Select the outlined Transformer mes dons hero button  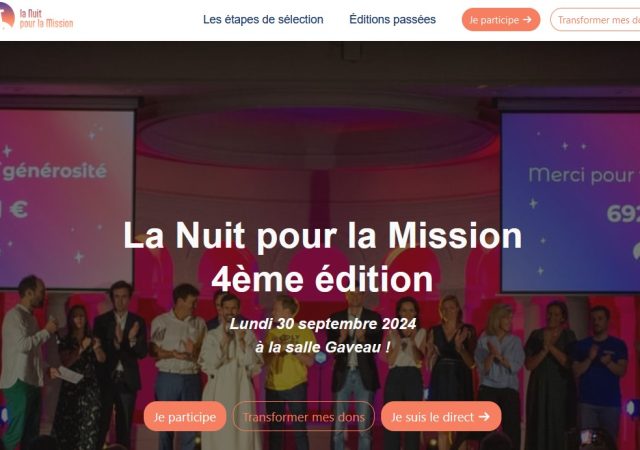tap(304, 417)
